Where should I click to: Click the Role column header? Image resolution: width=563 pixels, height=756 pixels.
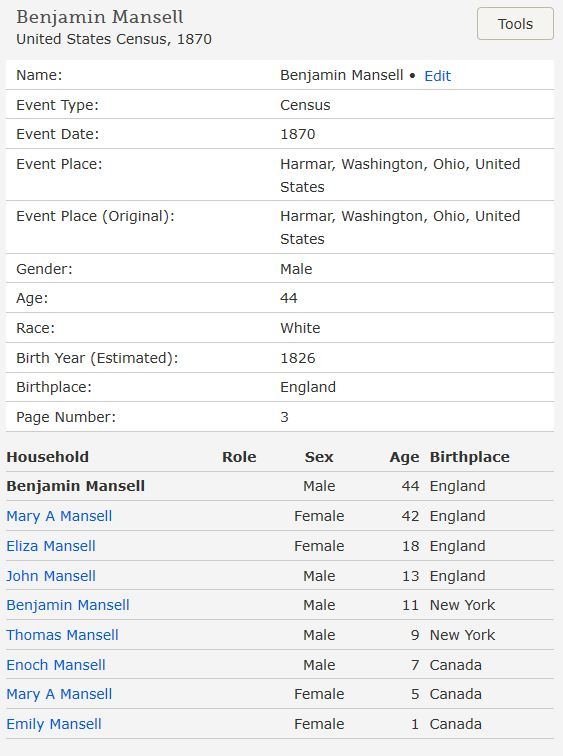239,457
